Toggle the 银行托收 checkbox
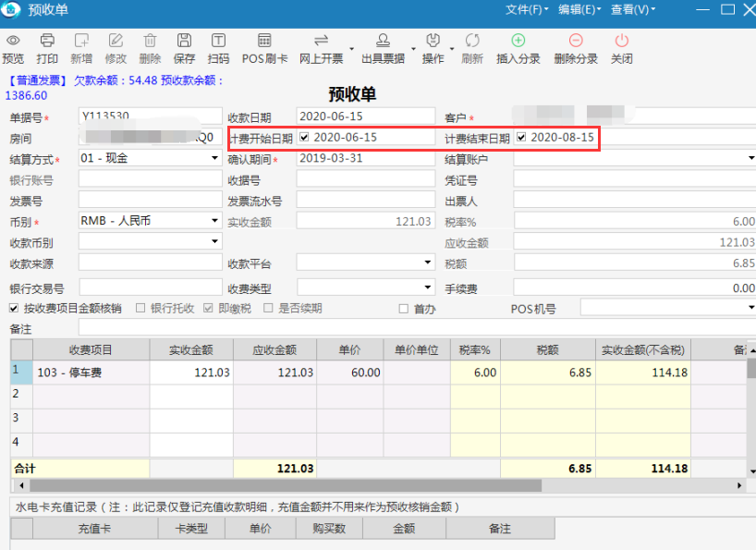The height and width of the screenshot is (550, 756). tap(140, 308)
